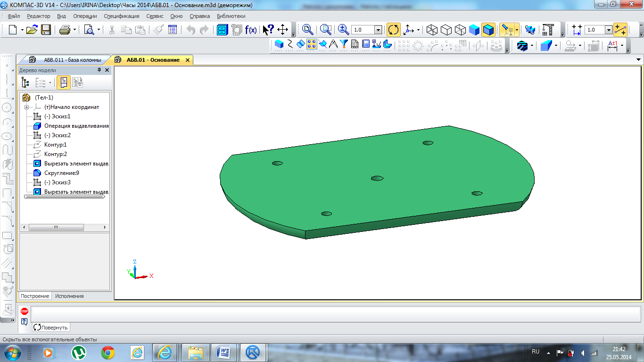Expand the Начало координат tree node
Screen dimensions: 644x362
[x=27, y=107]
